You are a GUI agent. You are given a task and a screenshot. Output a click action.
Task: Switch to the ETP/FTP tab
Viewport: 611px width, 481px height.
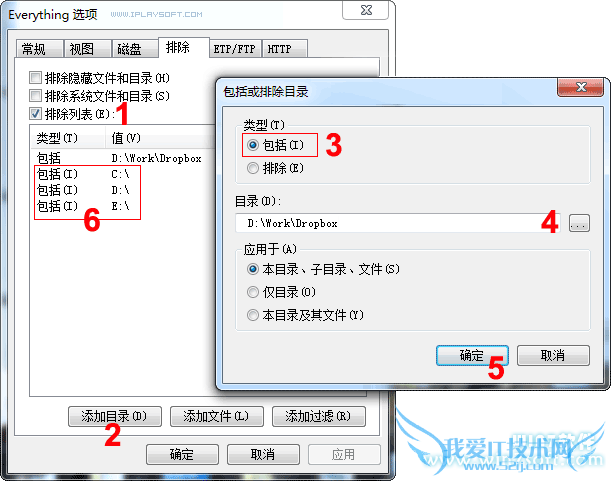[235, 49]
